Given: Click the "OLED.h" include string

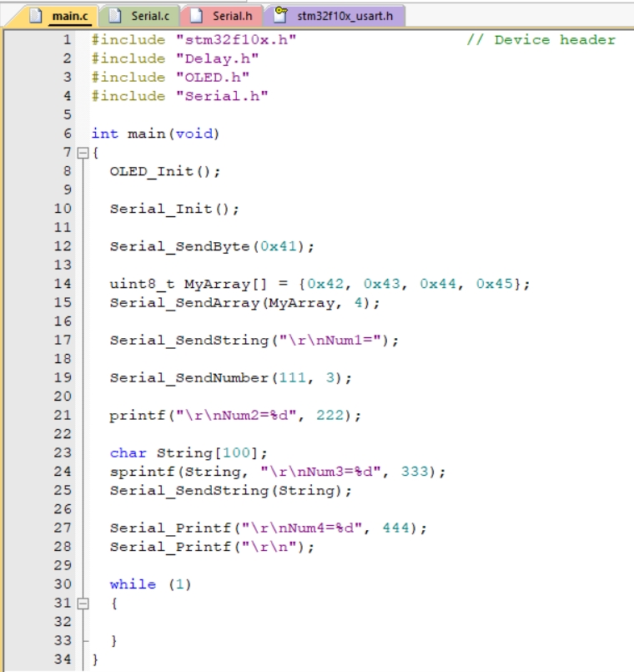Looking at the screenshot, I should pyautogui.click(x=213, y=78).
